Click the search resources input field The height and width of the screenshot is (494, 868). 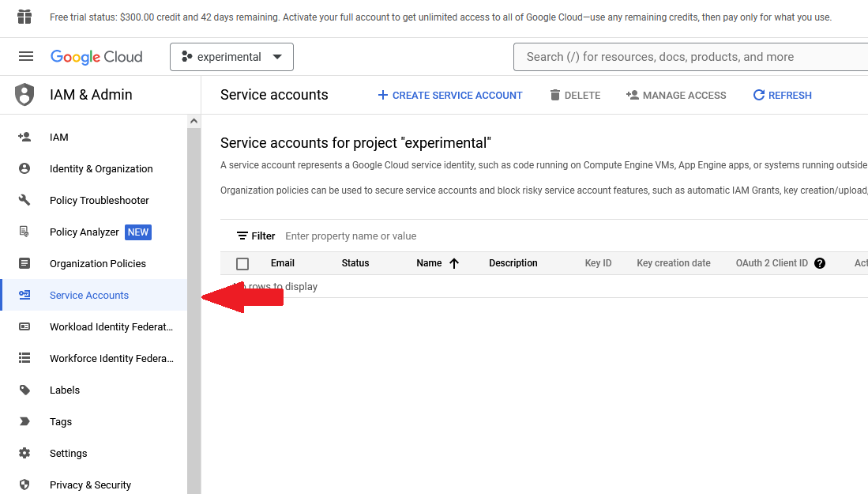click(687, 56)
